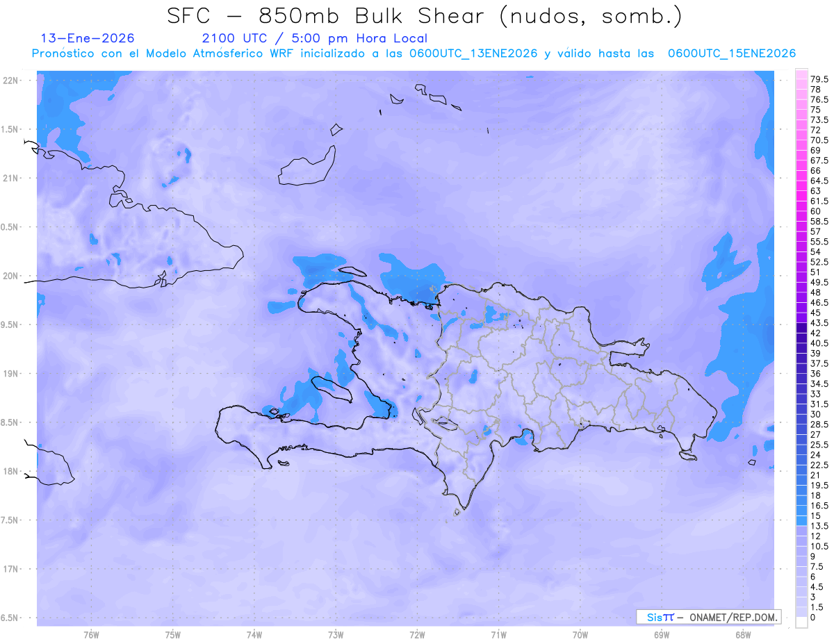Screen dimensions: 834x644
Task: Click the longitude label "72W"
Action: tap(417, 635)
